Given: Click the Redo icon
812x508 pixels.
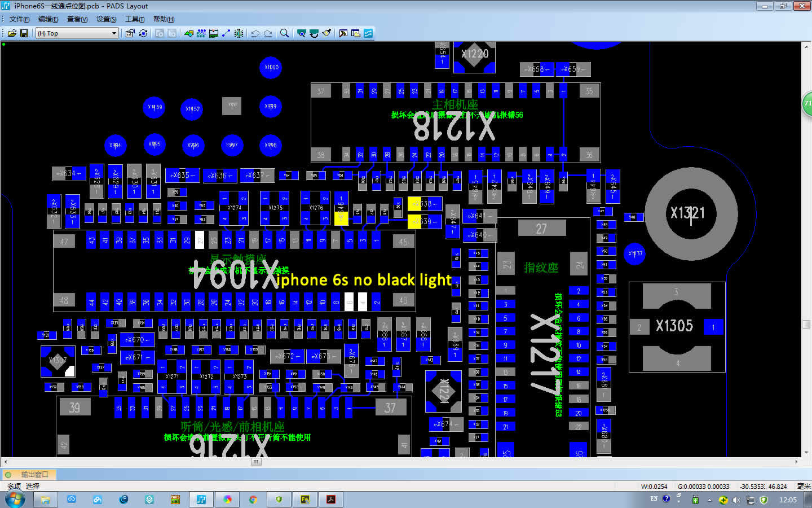Looking at the screenshot, I should point(268,33).
